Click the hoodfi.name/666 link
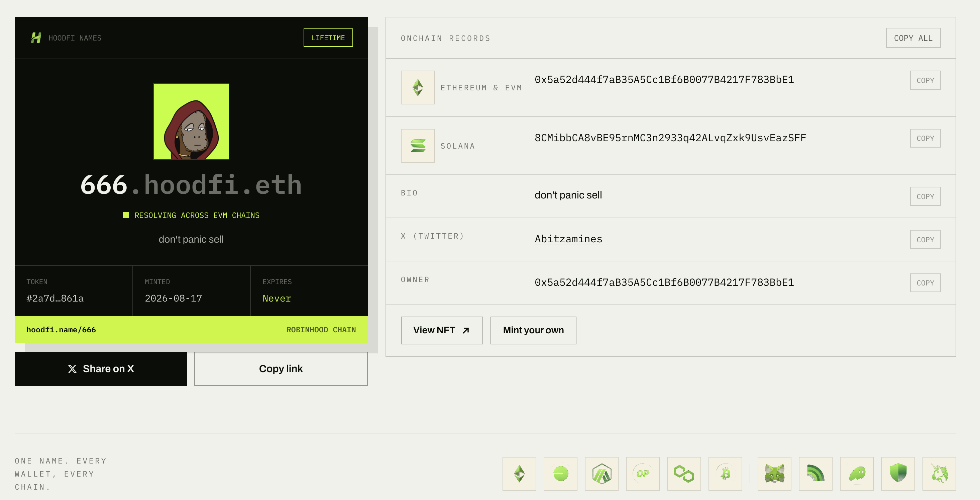The height and width of the screenshot is (500, 980). point(61,330)
